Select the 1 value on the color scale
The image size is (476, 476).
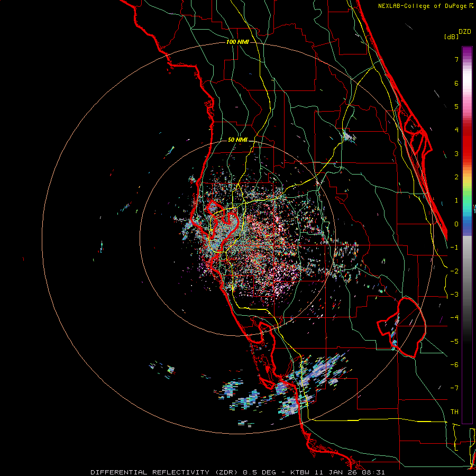coord(456,200)
